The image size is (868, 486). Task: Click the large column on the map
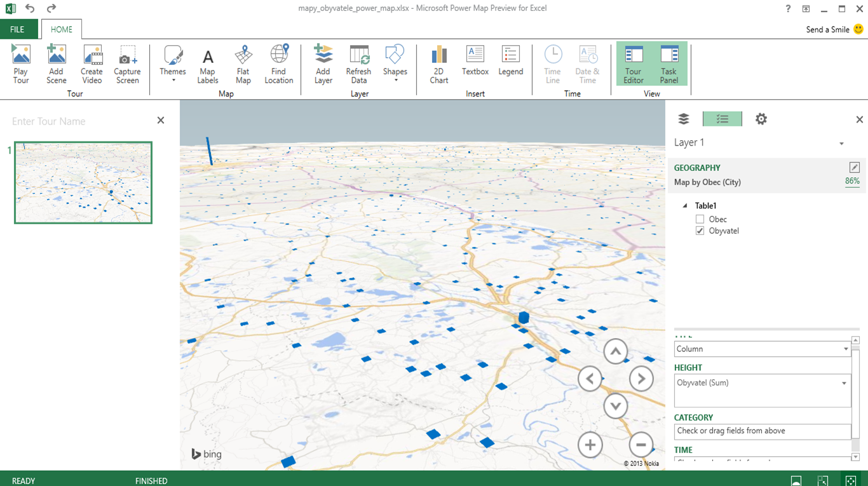coord(524,317)
